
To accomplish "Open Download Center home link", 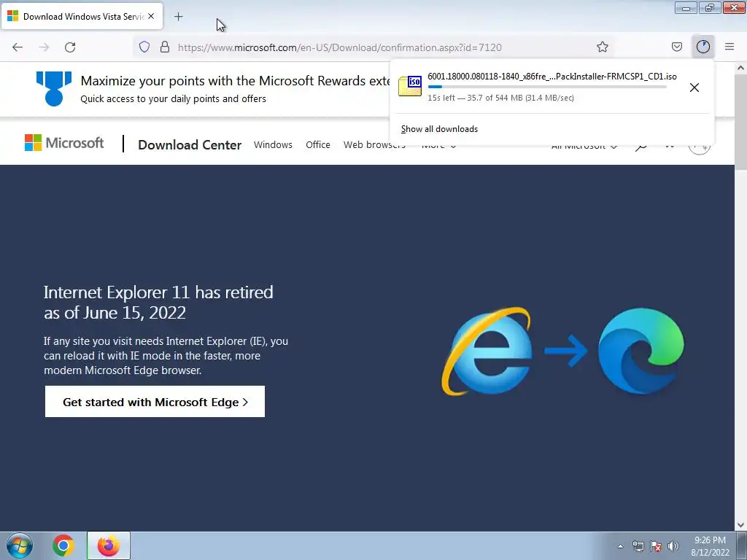I will click(190, 145).
